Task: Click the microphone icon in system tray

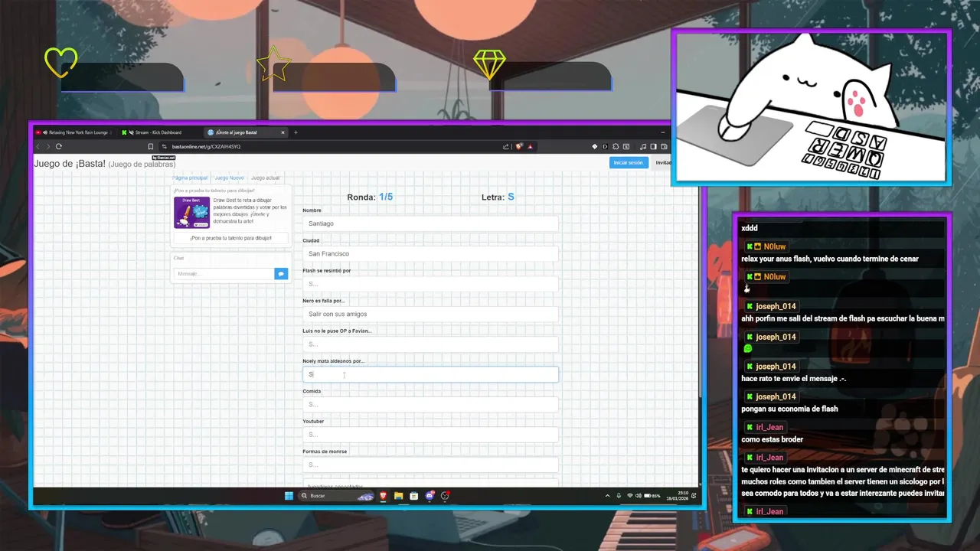Action: pyautogui.click(x=619, y=496)
